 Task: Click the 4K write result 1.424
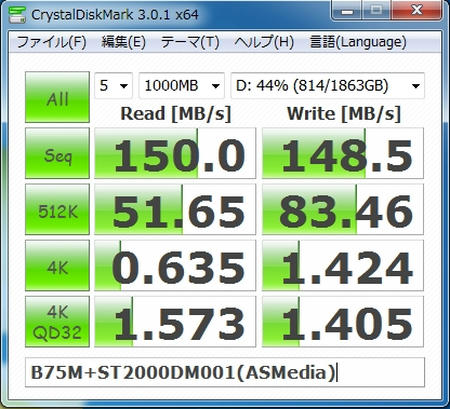coord(343,265)
